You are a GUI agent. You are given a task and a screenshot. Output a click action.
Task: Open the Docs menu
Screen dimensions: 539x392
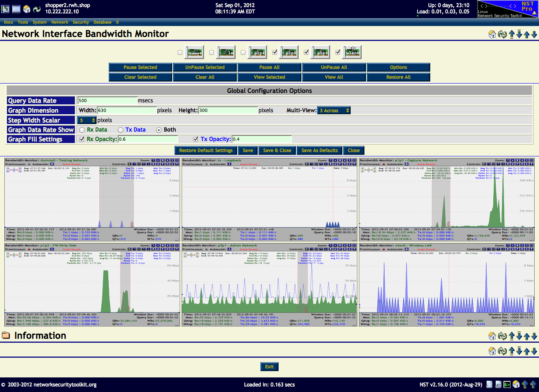[8, 22]
